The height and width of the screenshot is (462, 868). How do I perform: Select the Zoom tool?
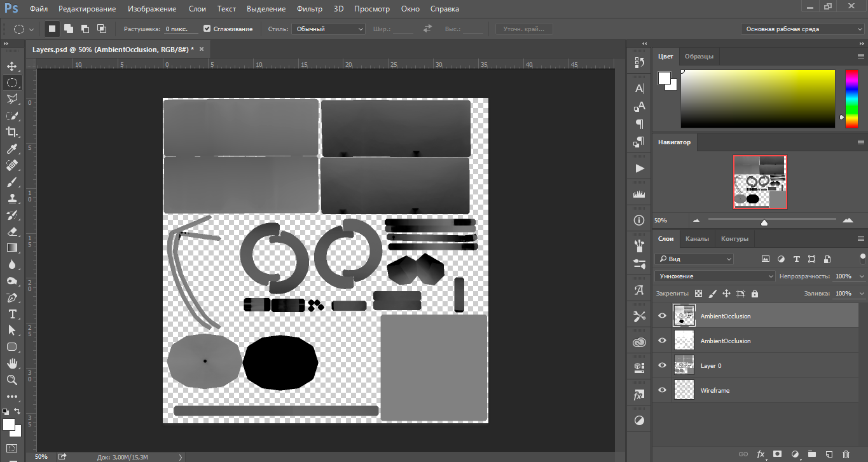coord(12,380)
